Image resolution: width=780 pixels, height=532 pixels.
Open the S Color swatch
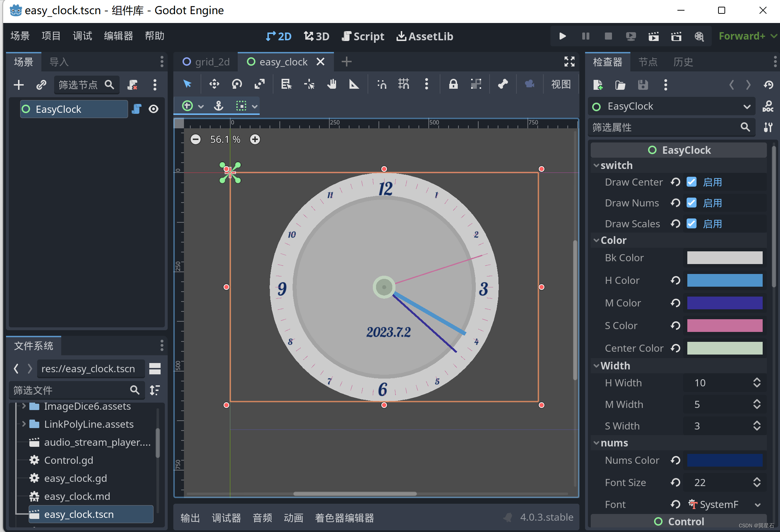pyautogui.click(x=724, y=326)
